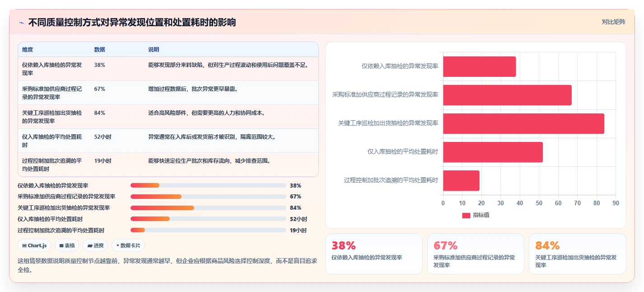The image size is (644, 292).
Task: Open the 67% stat card
Action: tap(476, 254)
